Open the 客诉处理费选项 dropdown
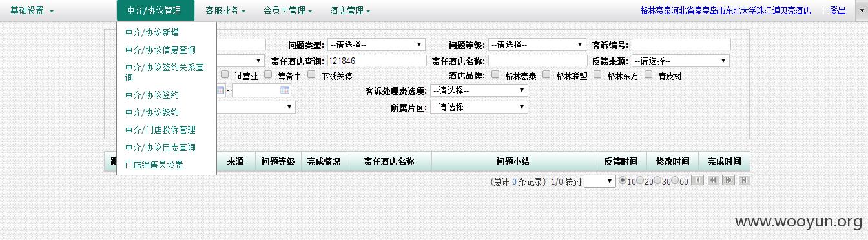Screen dimensions: 868x240 click(x=479, y=90)
